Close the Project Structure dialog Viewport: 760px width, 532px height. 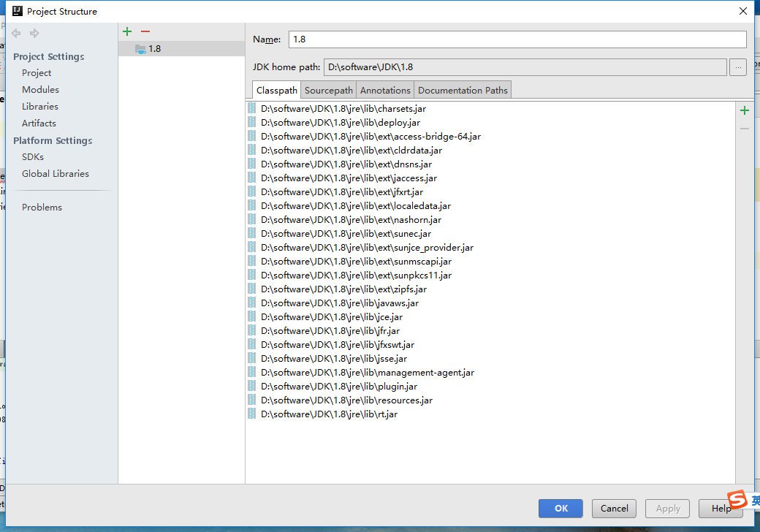point(743,11)
